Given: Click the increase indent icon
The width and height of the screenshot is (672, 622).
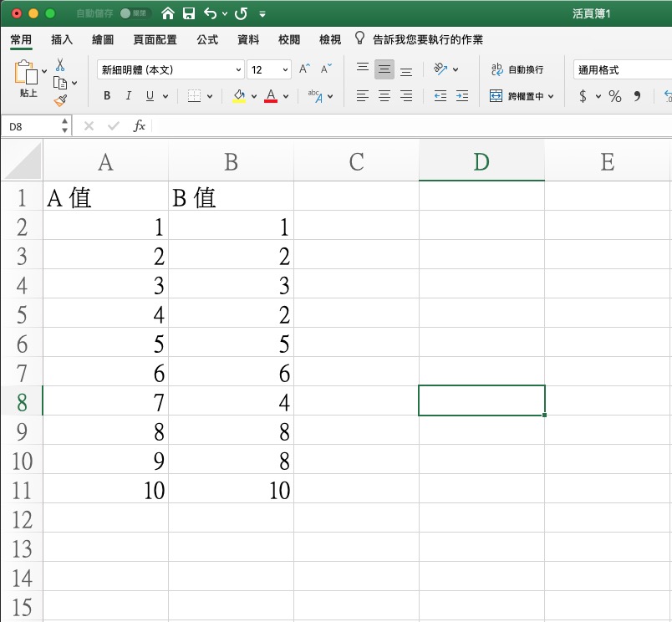Looking at the screenshot, I should point(461,96).
